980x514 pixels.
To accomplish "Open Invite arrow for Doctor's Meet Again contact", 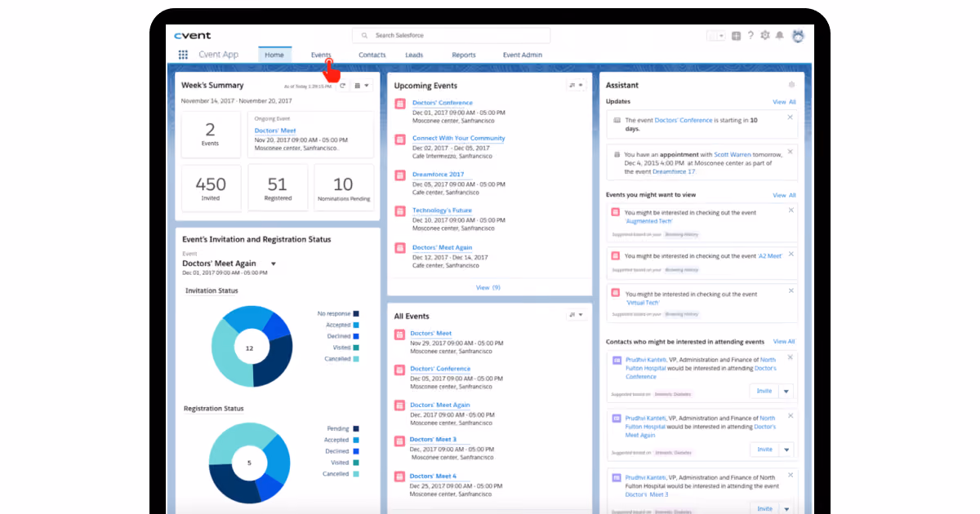I will coord(786,450).
